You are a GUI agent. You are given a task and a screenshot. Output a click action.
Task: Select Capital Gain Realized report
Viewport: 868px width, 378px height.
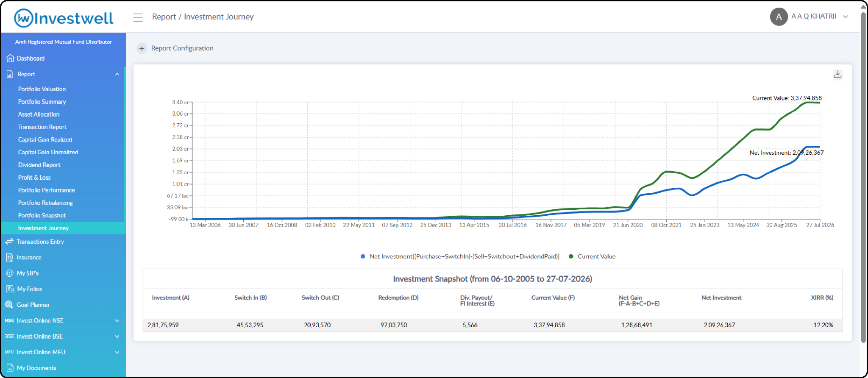[x=45, y=139]
